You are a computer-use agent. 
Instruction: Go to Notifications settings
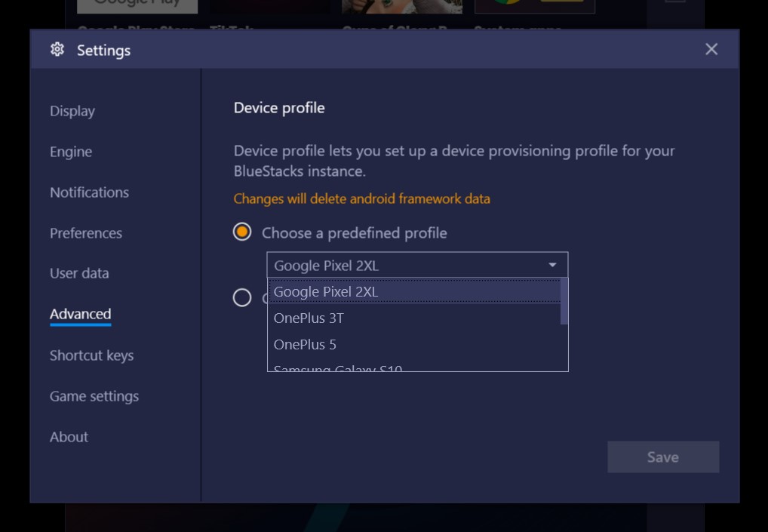pyautogui.click(x=90, y=192)
